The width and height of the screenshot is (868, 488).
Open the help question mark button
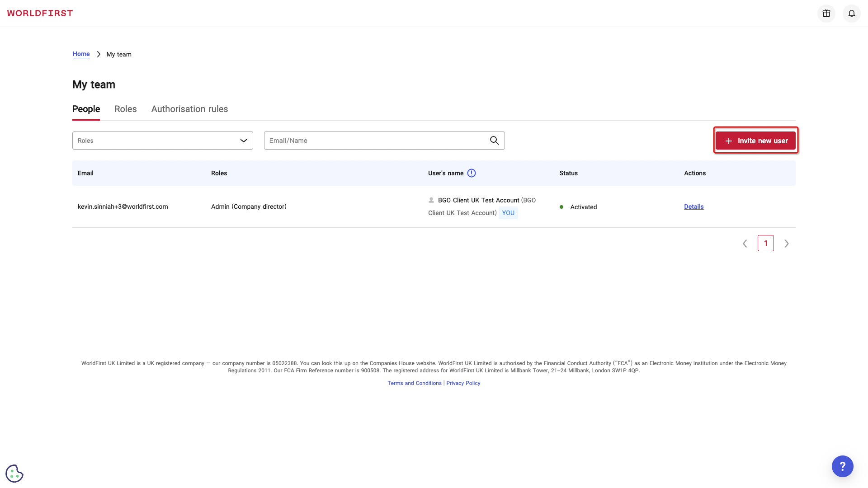pos(843,466)
